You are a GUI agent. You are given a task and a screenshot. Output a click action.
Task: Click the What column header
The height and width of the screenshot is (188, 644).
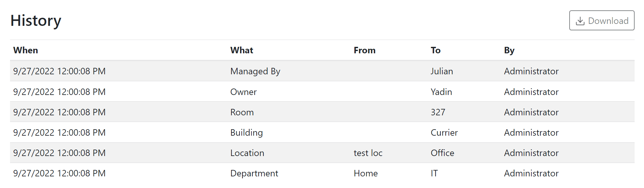(x=241, y=50)
